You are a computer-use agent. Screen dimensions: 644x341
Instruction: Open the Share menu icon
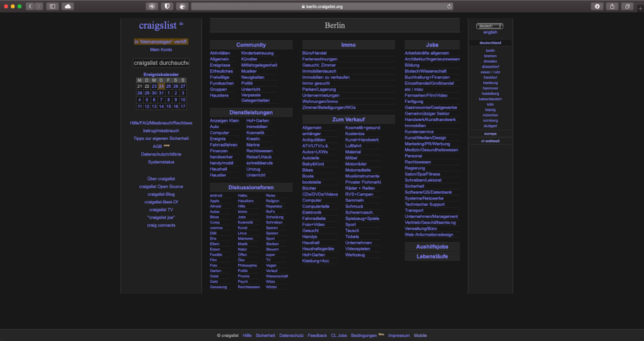tap(613, 6)
